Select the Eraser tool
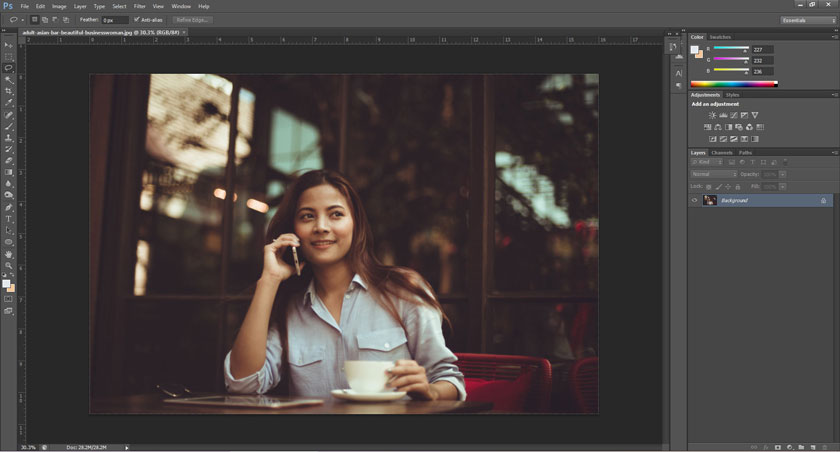 9,161
